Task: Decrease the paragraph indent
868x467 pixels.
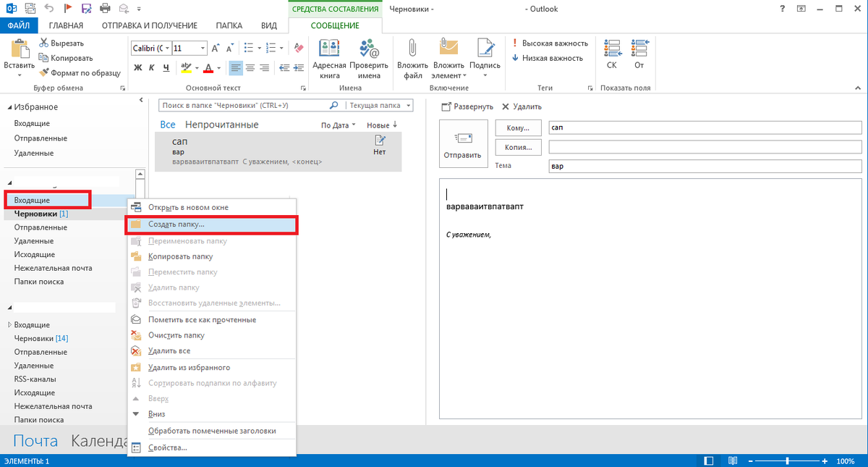Action: pos(284,68)
